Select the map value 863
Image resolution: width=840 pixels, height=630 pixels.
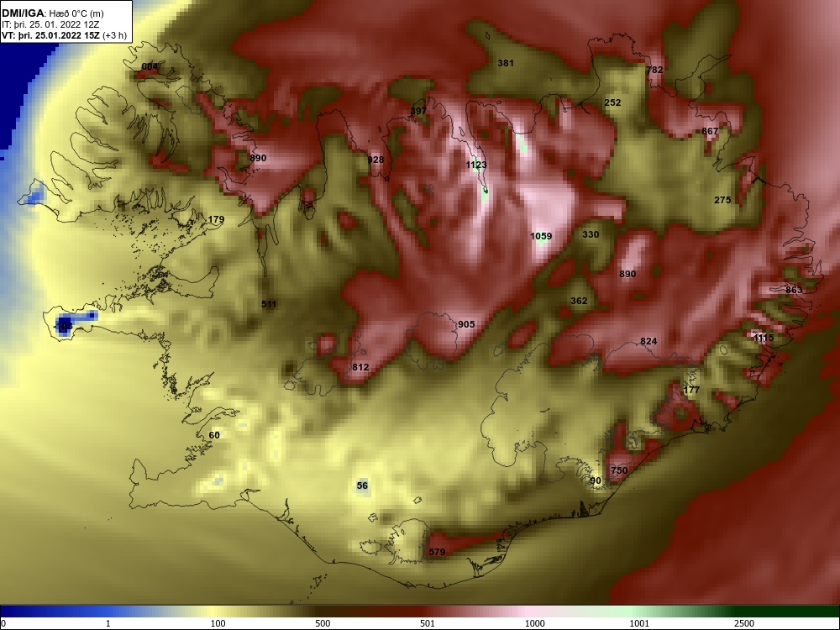794,290
